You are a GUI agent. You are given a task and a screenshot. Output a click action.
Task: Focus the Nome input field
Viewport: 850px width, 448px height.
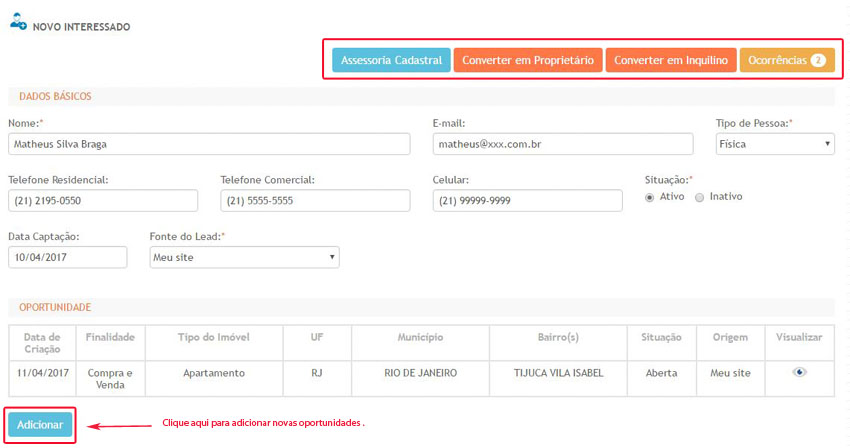pyautogui.click(x=209, y=144)
